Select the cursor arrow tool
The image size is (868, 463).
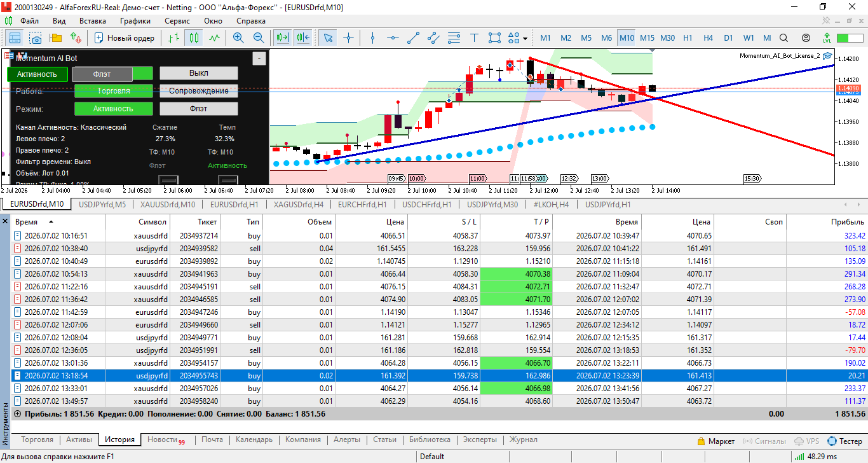[x=328, y=38]
